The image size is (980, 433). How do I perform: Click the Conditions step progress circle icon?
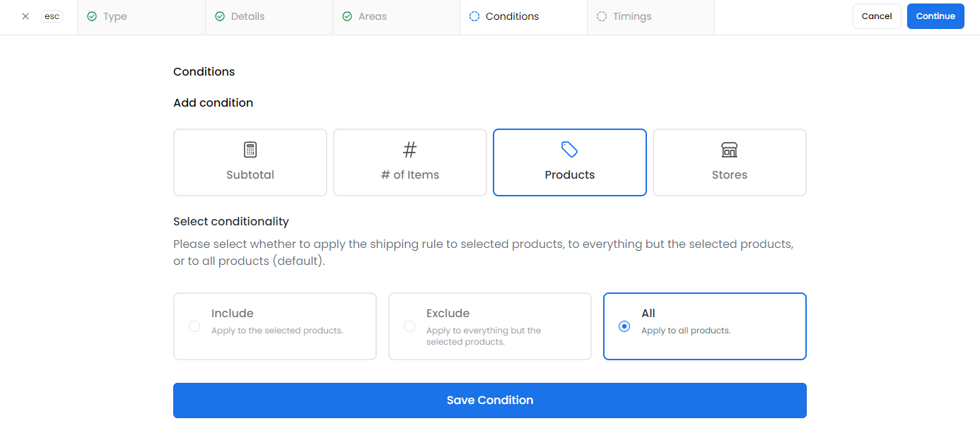[474, 16]
